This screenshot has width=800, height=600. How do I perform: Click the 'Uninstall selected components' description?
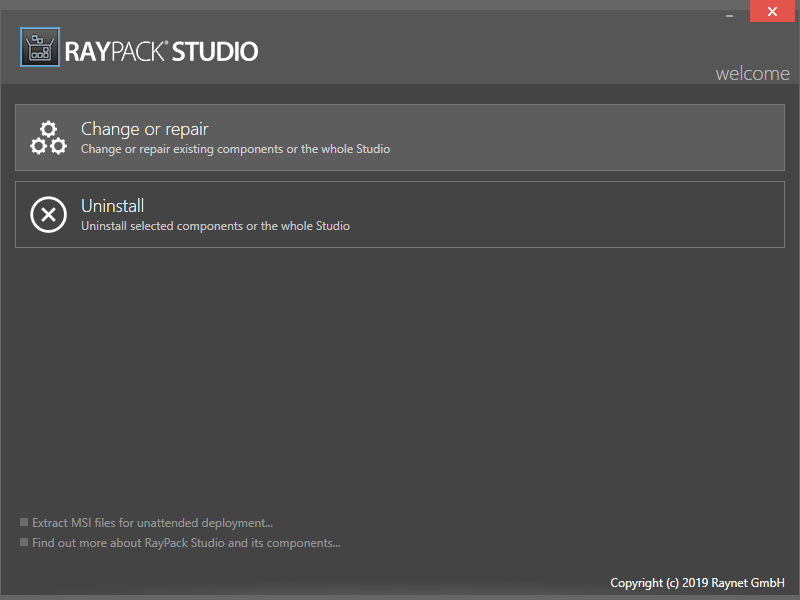point(215,226)
